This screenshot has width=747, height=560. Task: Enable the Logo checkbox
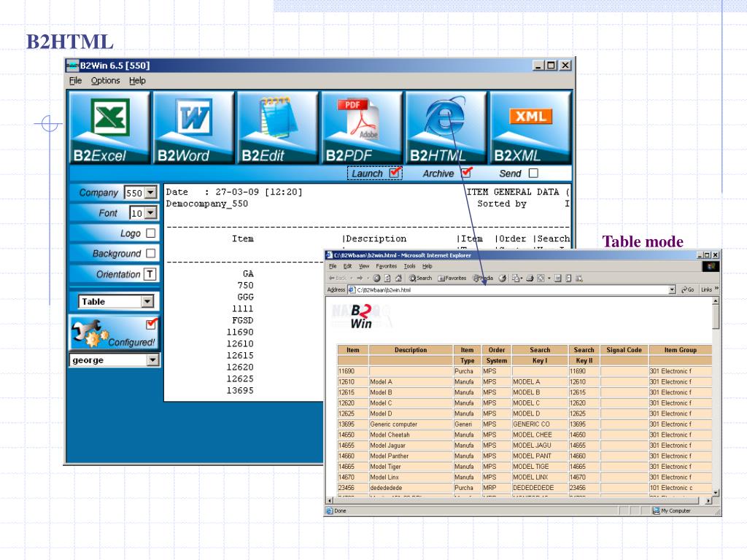tap(151, 233)
